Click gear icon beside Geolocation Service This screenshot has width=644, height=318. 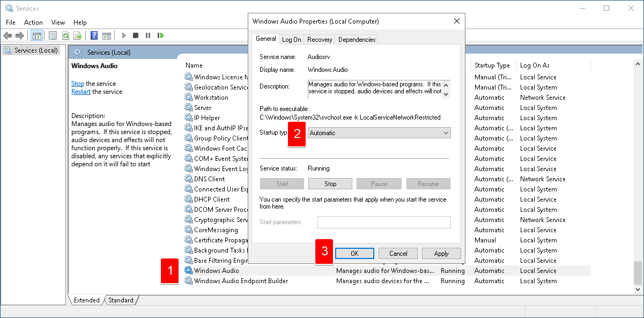point(188,87)
